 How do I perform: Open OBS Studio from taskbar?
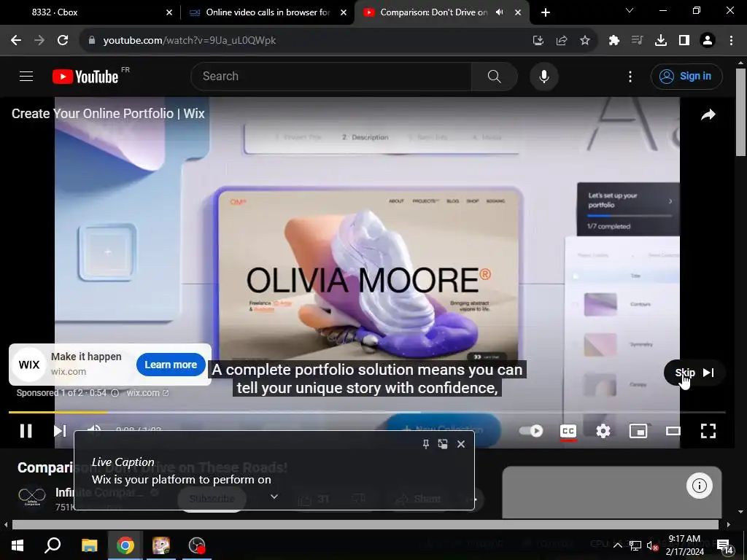(x=197, y=545)
